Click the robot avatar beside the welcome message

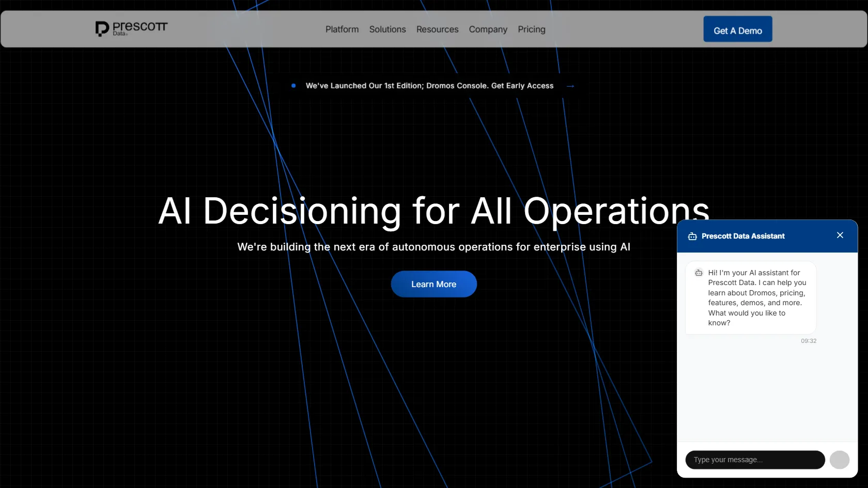coord(699,273)
